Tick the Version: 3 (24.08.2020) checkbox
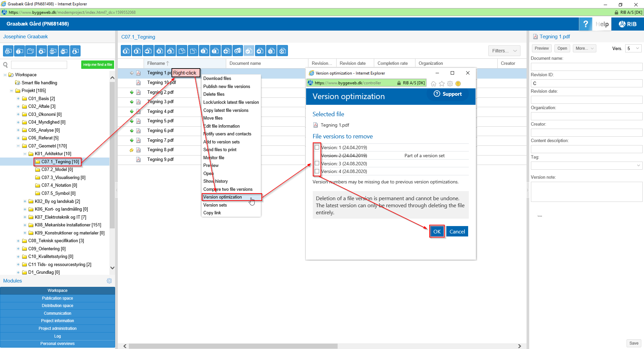The width and height of the screenshot is (644, 349). (317, 164)
